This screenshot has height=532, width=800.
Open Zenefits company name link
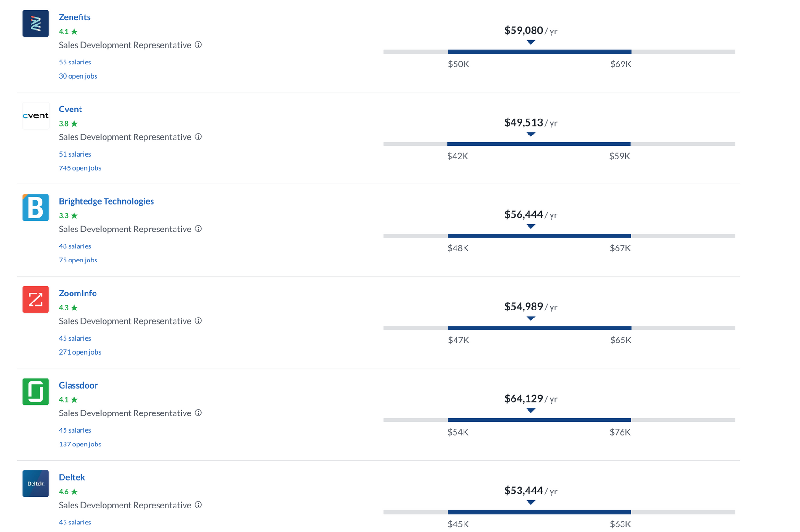[74, 17]
